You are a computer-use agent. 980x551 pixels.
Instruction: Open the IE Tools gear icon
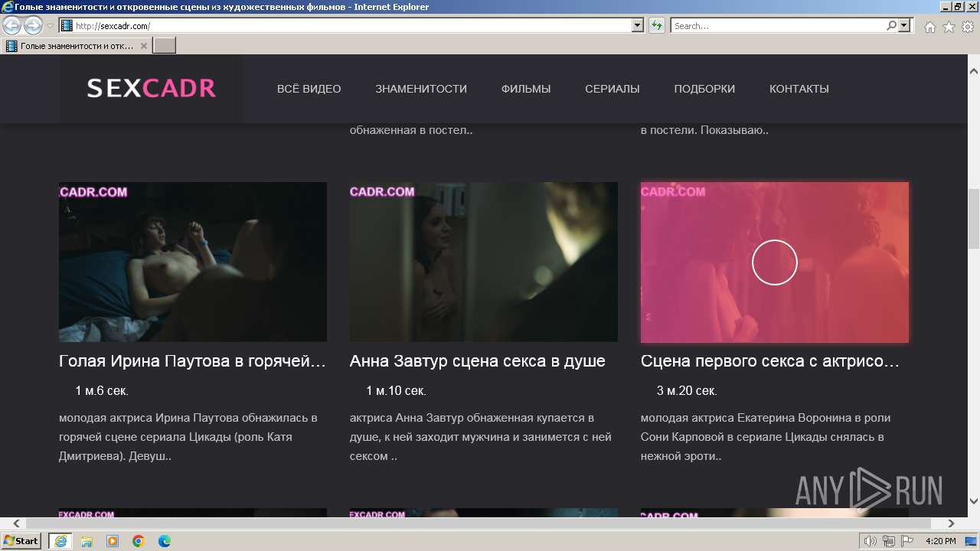click(x=968, y=27)
